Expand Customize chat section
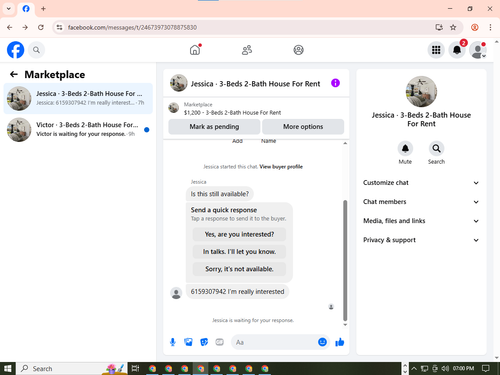This screenshot has width=500, height=375. coord(421,183)
